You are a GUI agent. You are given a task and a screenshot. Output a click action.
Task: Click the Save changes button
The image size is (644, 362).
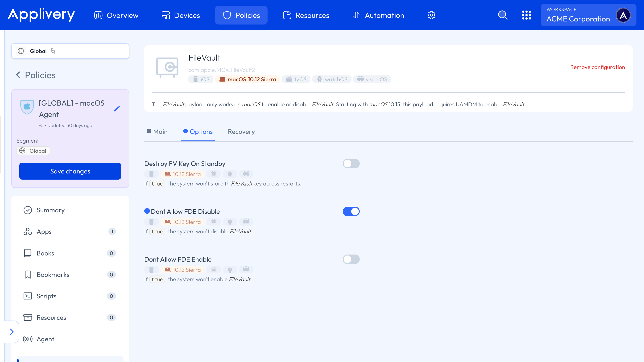70,171
